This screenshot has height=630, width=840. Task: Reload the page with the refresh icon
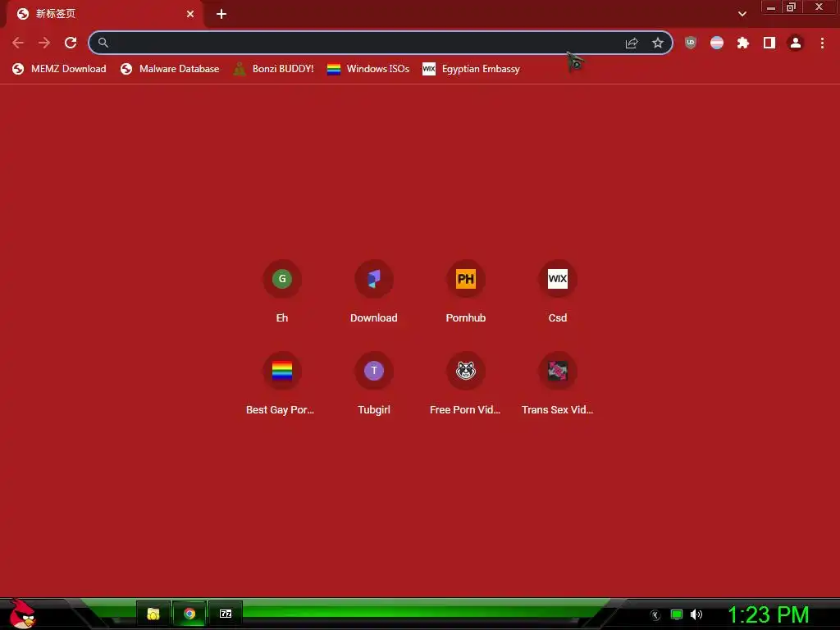71,43
